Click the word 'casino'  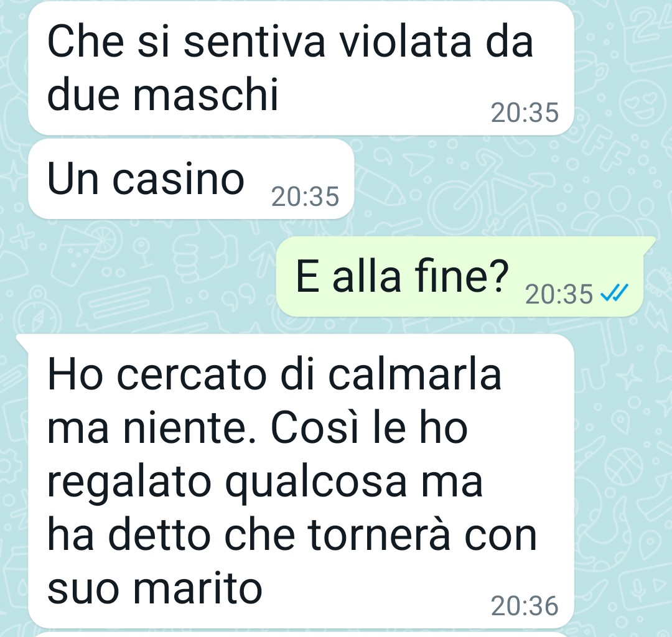tap(179, 179)
